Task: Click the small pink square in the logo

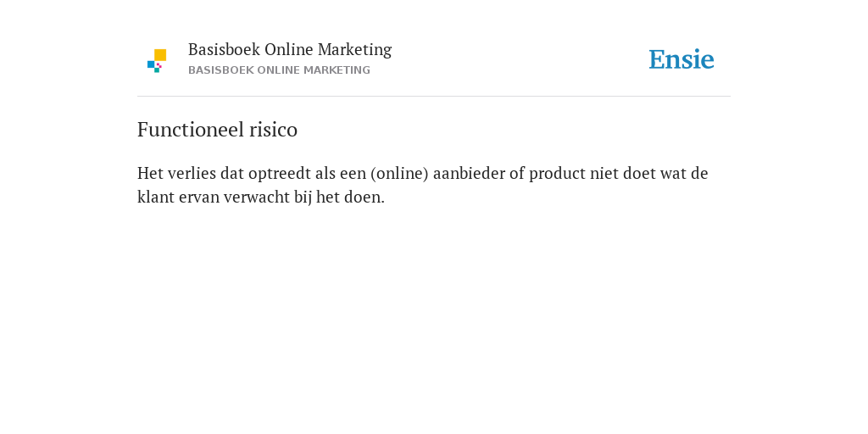Action: [159, 65]
